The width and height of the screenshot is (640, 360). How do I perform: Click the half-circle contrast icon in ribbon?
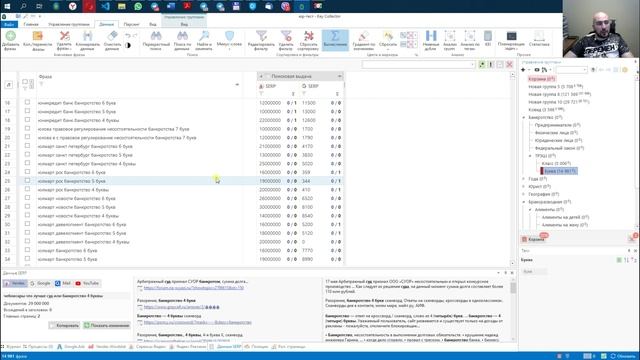[x=128, y=45]
